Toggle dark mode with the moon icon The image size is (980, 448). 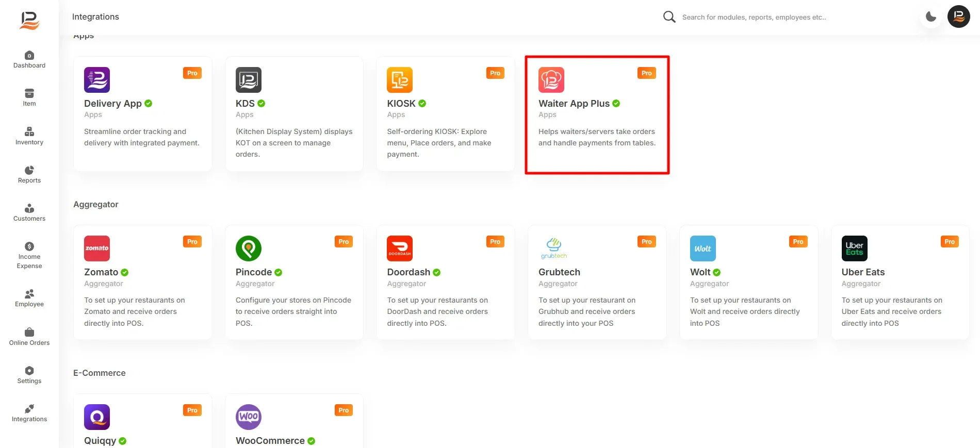(x=931, y=16)
